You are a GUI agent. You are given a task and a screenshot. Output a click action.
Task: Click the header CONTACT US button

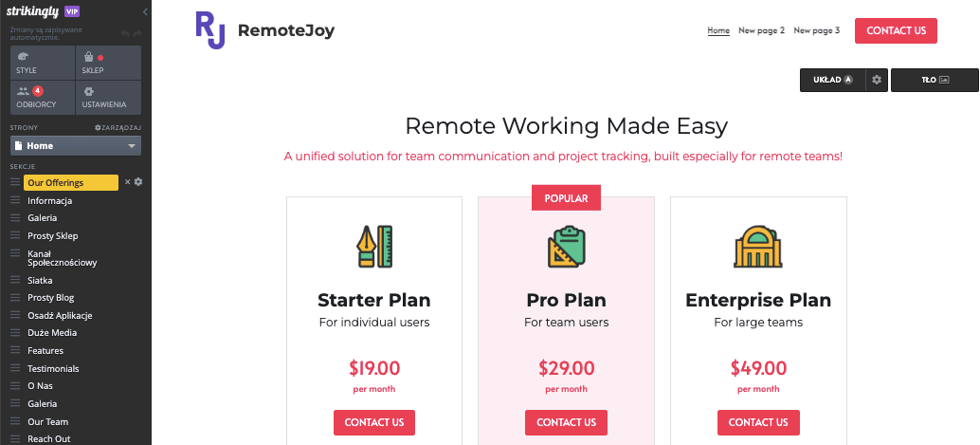point(896,30)
